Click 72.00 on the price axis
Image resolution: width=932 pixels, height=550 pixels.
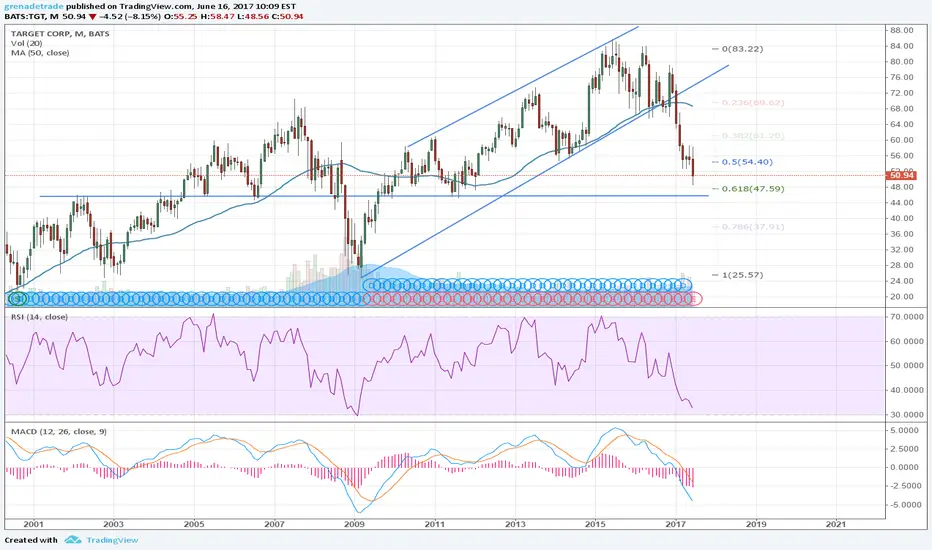(902, 93)
